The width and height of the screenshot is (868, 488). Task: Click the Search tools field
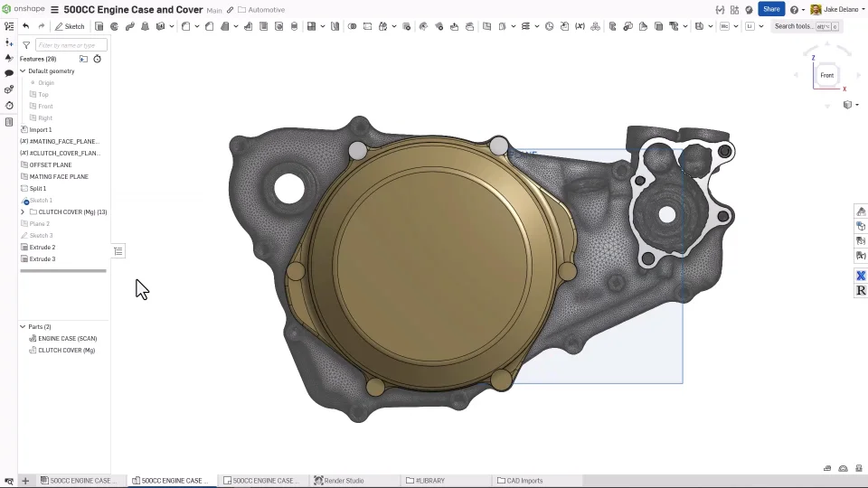(x=807, y=26)
